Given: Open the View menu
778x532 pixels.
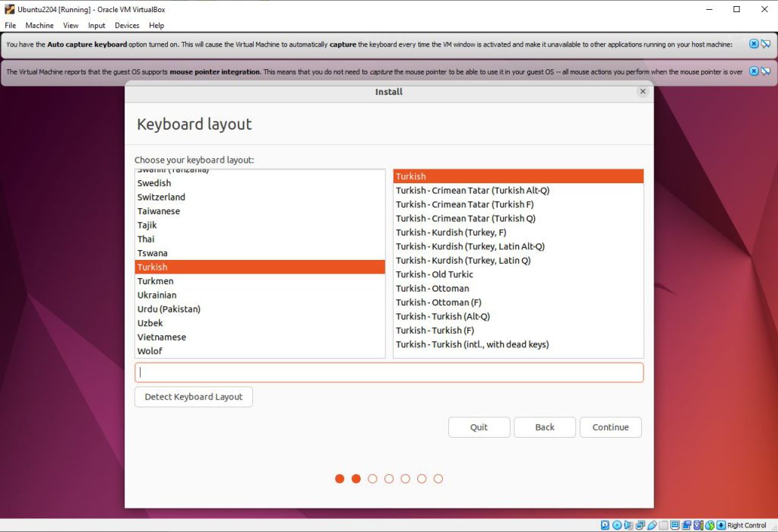Looking at the screenshot, I should pos(71,25).
